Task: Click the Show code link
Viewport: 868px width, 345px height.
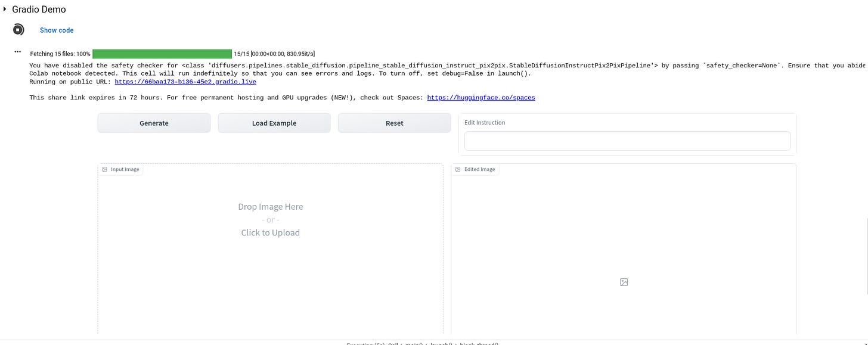Action: pyautogui.click(x=57, y=30)
